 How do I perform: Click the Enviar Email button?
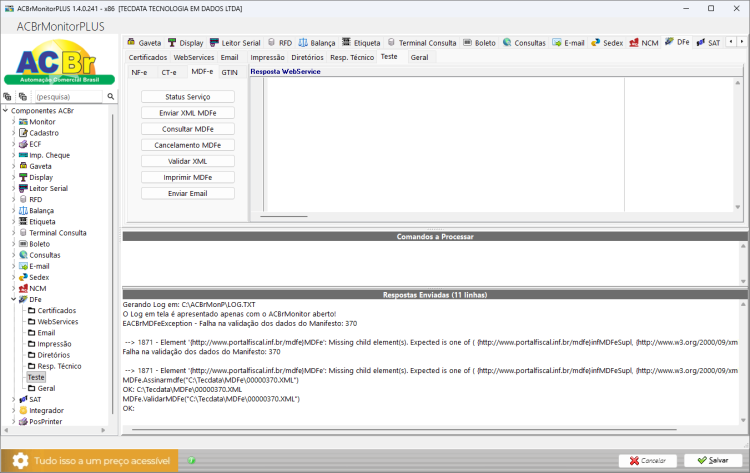(x=188, y=193)
